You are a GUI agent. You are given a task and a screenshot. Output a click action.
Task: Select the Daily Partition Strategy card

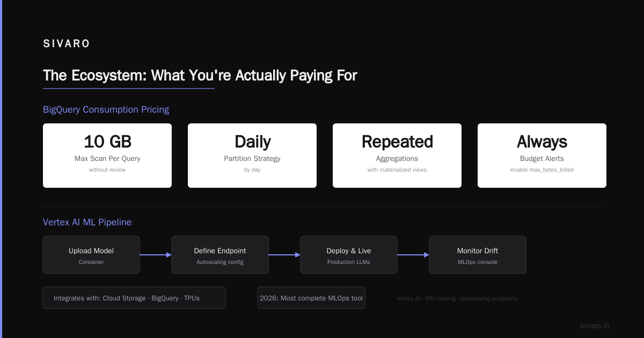252,156
